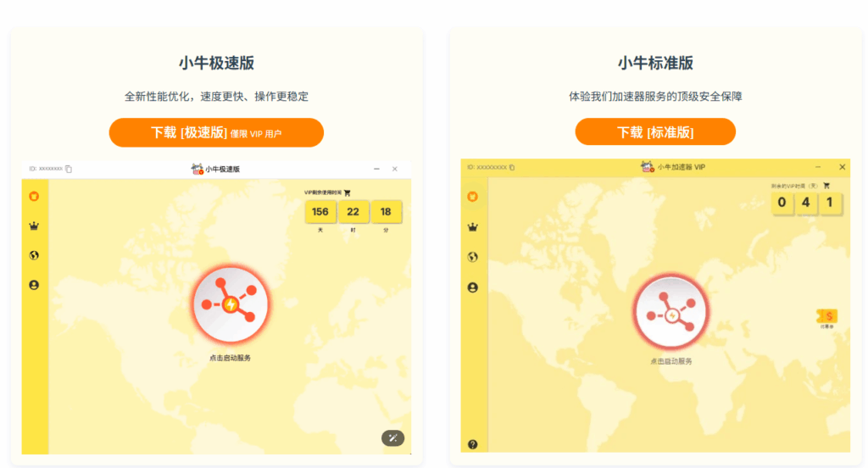This screenshot has height=468, width=868.
Task: Click the globe icon in 小牛极速版 sidebar
Action: point(34,255)
